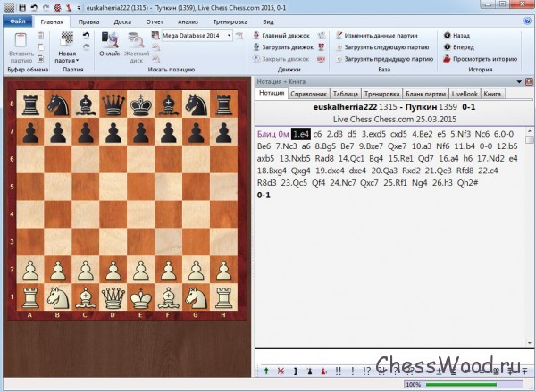Switch to the Отчет ribbon tab

coord(155,21)
